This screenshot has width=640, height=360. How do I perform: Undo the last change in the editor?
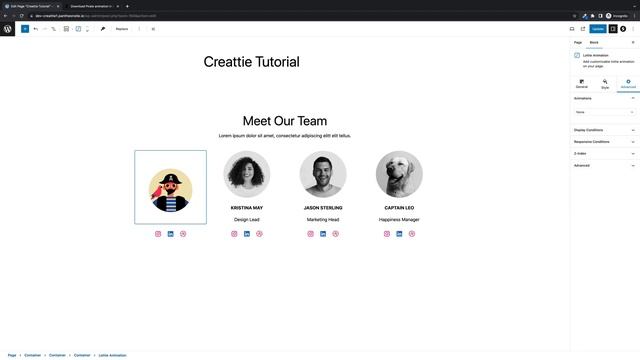coord(36,29)
